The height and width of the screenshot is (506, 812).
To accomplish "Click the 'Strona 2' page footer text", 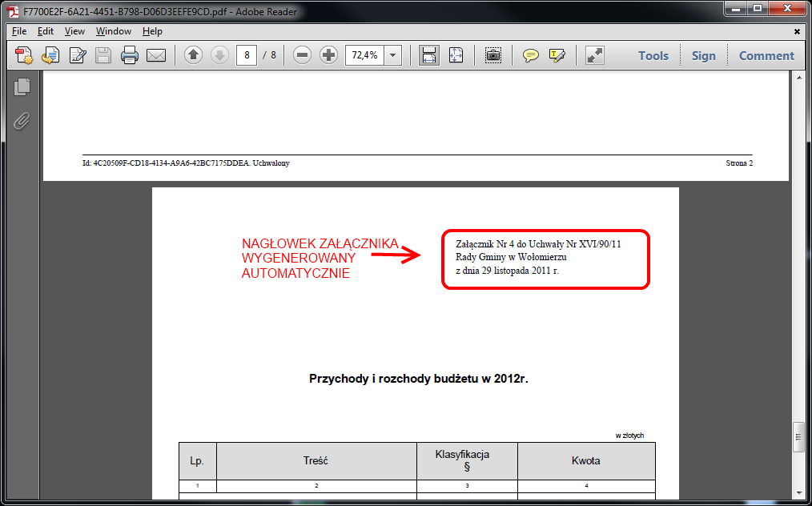I will pyautogui.click(x=739, y=163).
